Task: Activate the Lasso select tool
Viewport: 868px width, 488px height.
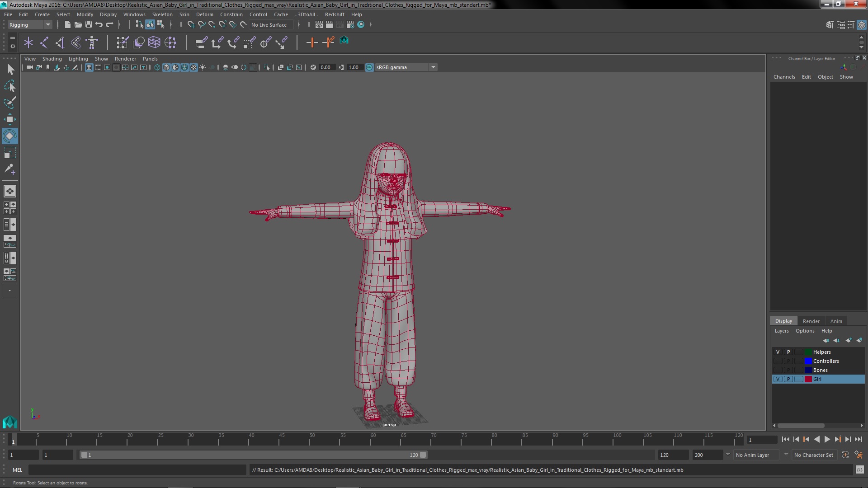Action: 10,86
